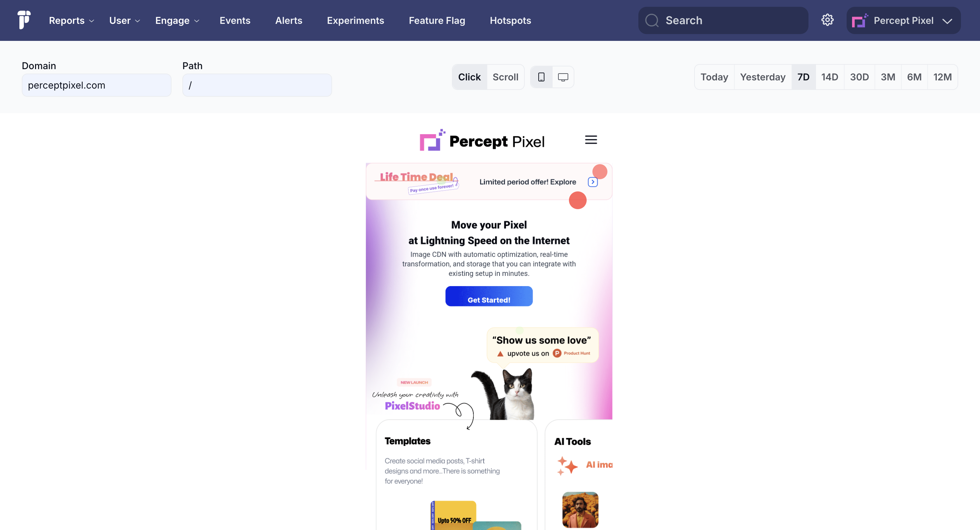The width and height of the screenshot is (980, 530).
Task: Open the Engage dropdown menu
Action: pos(173,20)
